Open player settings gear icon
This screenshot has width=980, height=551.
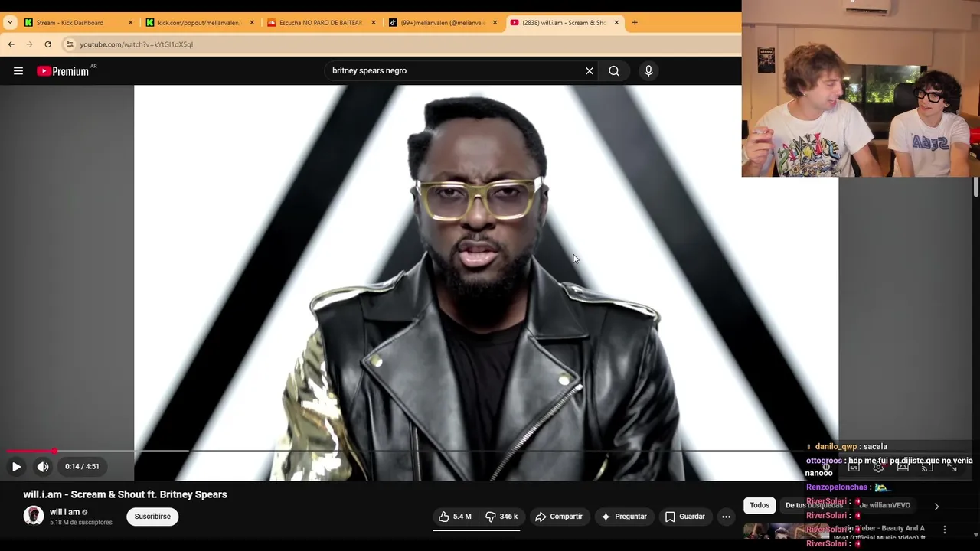[878, 467]
